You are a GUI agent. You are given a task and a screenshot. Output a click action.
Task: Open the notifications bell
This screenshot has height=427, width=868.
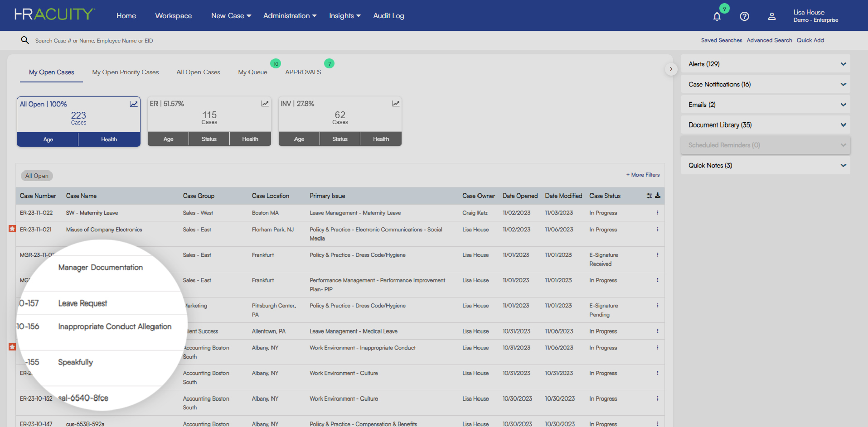[x=717, y=16]
